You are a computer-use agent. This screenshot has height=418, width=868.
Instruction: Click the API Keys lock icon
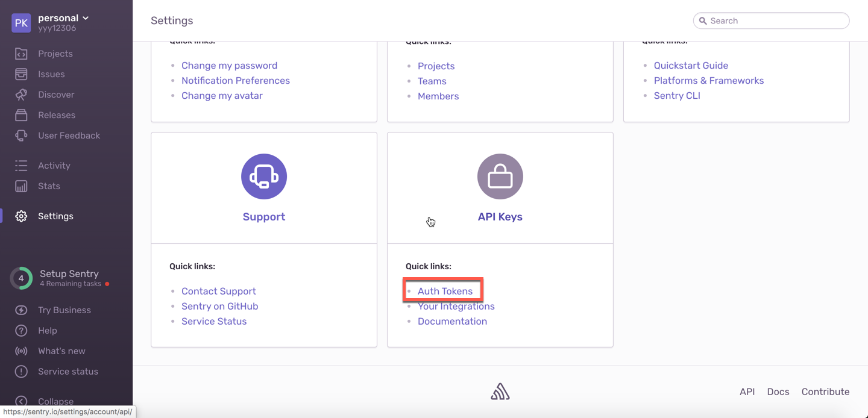tap(500, 176)
